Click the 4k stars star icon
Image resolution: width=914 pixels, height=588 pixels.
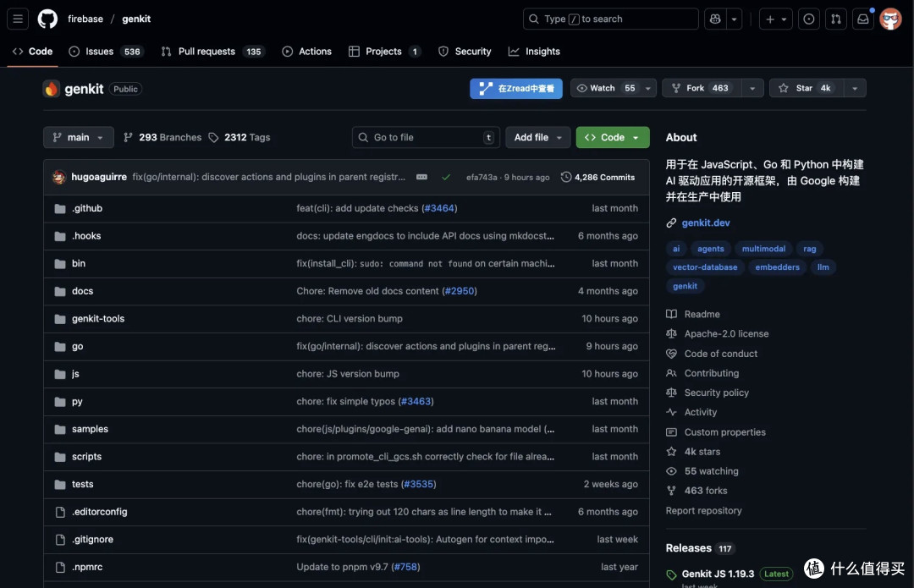pyautogui.click(x=671, y=452)
